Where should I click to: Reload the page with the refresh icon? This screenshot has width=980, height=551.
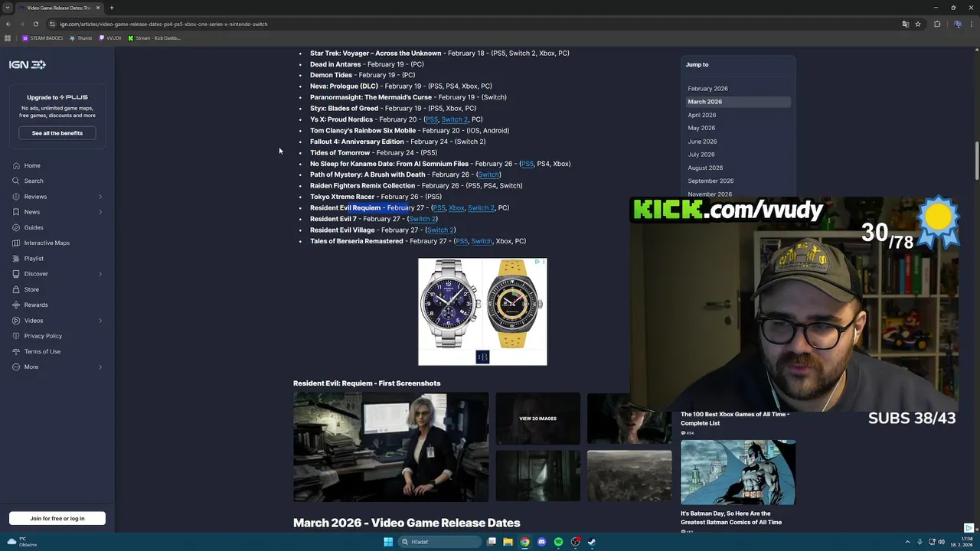click(35, 24)
